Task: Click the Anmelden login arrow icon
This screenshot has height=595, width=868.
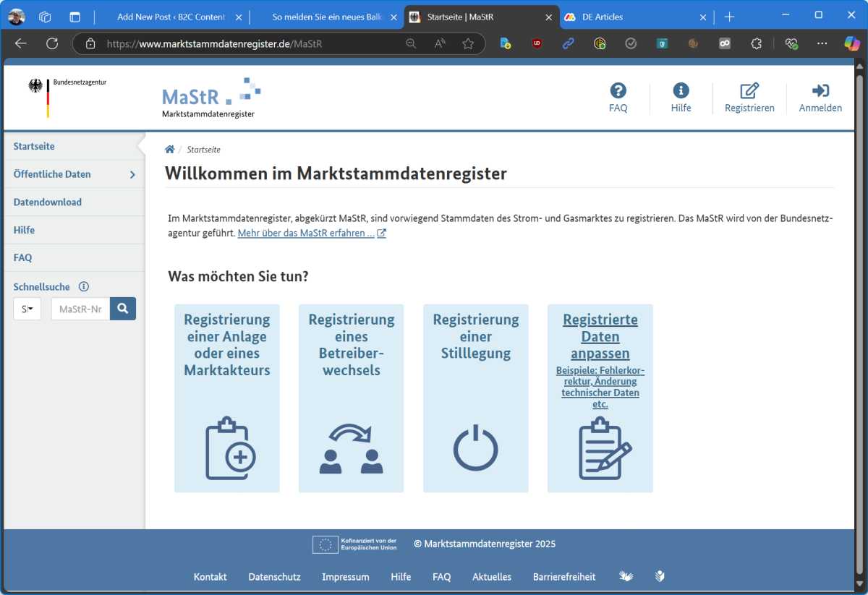Action: pyautogui.click(x=820, y=90)
